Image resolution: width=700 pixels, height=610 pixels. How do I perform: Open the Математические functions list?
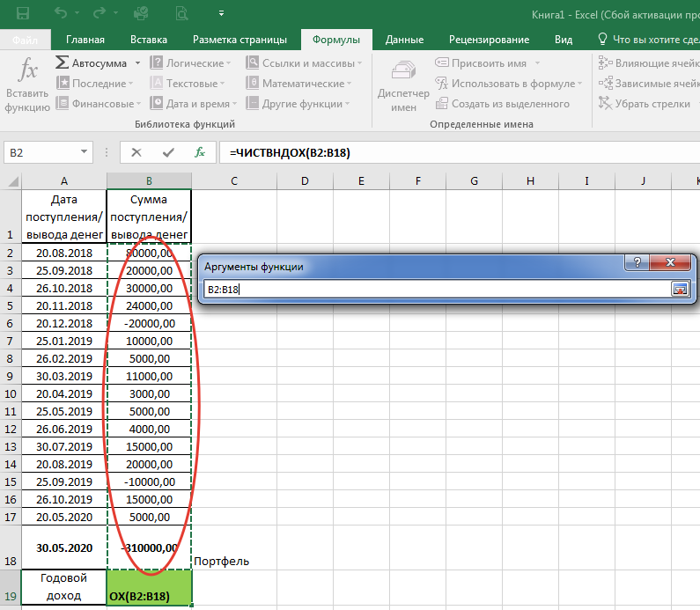(298, 84)
